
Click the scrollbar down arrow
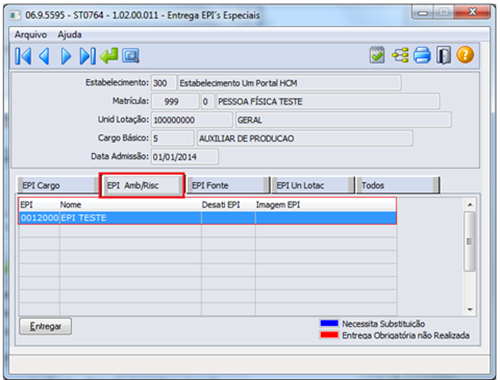[470, 310]
